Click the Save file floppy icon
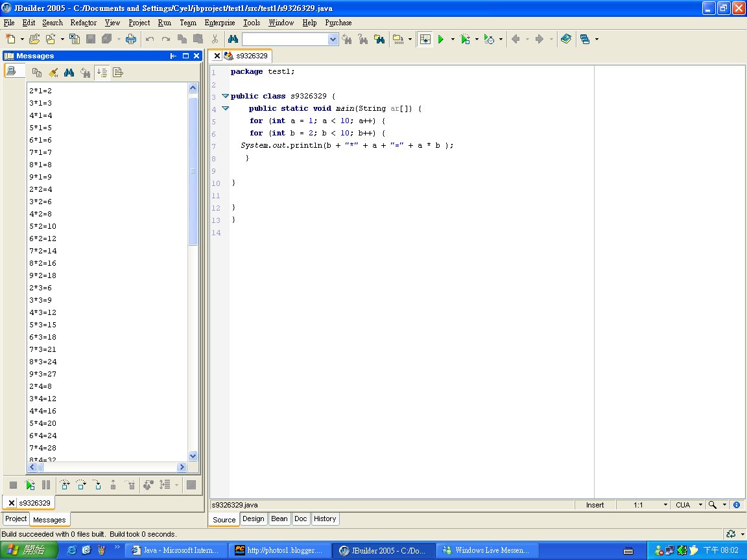Image resolution: width=747 pixels, height=560 pixels. point(91,39)
